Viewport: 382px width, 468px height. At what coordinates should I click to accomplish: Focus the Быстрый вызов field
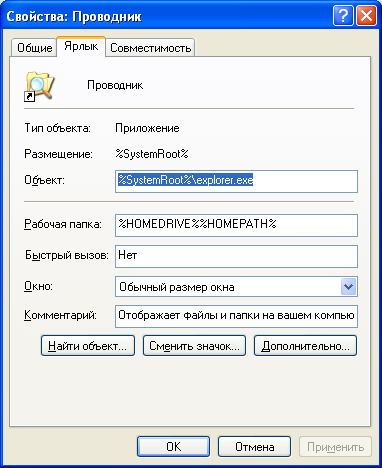[236, 256]
